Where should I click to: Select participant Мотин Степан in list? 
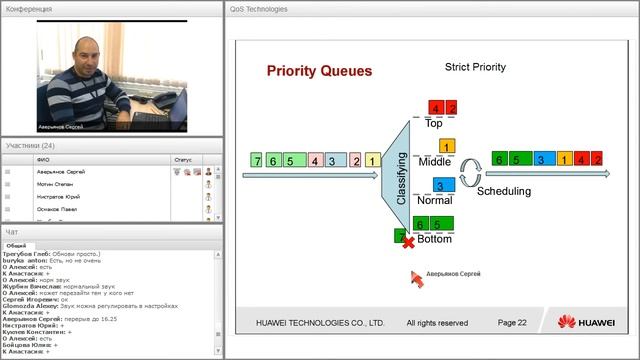pyautogui.click(x=55, y=184)
